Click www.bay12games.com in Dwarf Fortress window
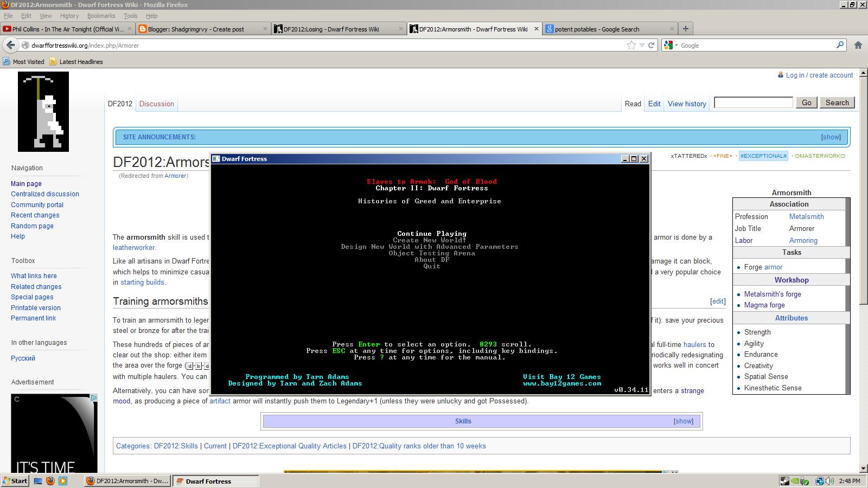This screenshot has width=868, height=488. (562, 383)
